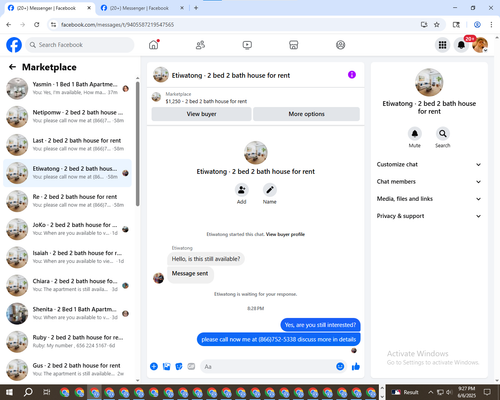Open the Facebook menu grid icon
500x400 pixels.
(442, 45)
